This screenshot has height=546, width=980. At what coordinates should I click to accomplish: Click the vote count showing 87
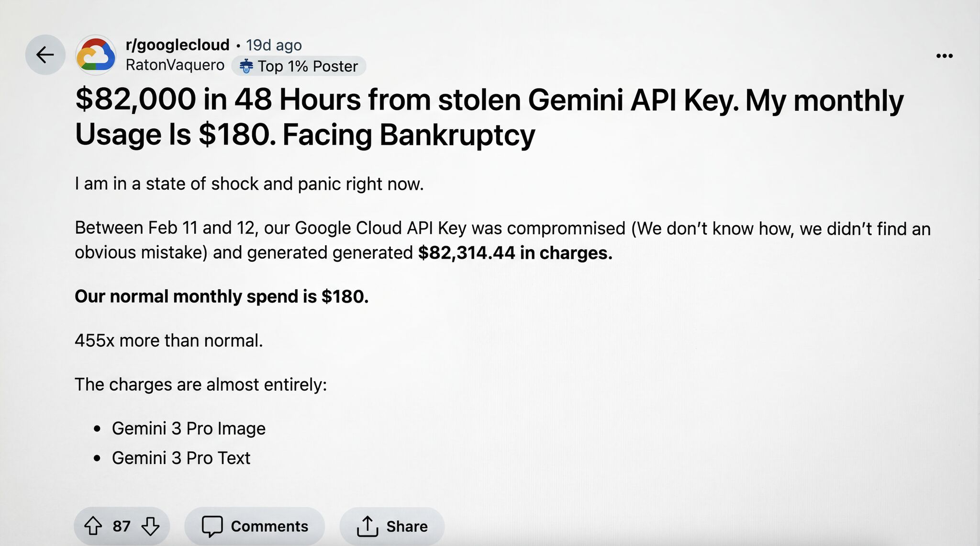click(122, 525)
